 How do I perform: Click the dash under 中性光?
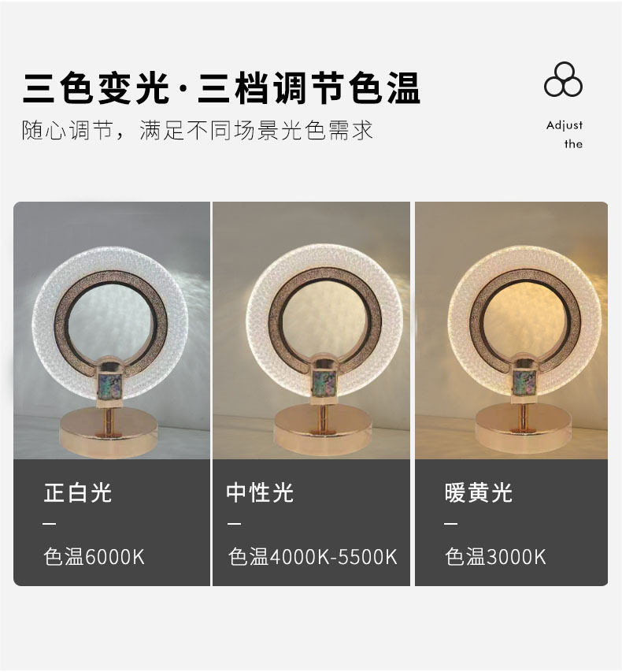pyautogui.click(x=234, y=523)
